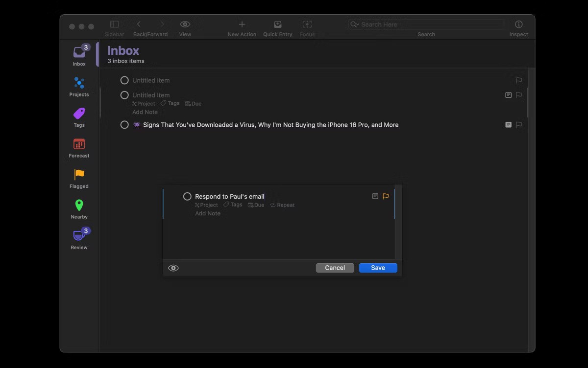Edit Respond to Paul's email title
Screen dimensions: 588x368
230,196
